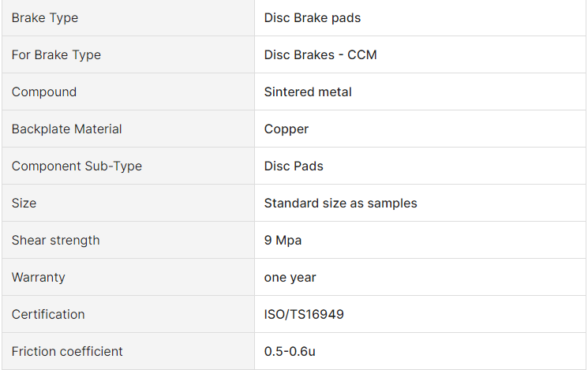Screen dimensions: 588x370
Task: Select the ISO/TS16949 certification value
Action: click(x=304, y=314)
